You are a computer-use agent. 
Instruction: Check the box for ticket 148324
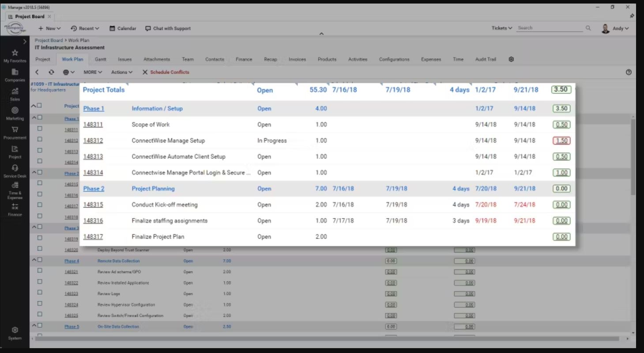click(x=40, y=304)
